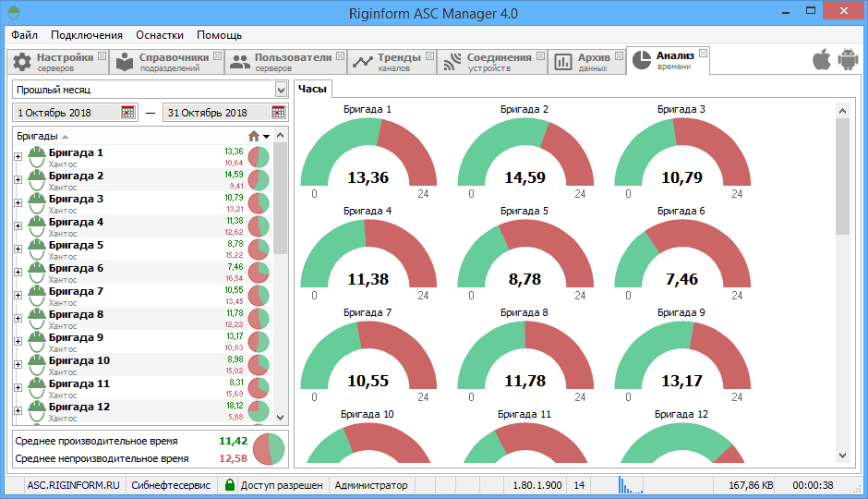Close the Анализ времени tab
868x499 pixels.
click(703, 54)
